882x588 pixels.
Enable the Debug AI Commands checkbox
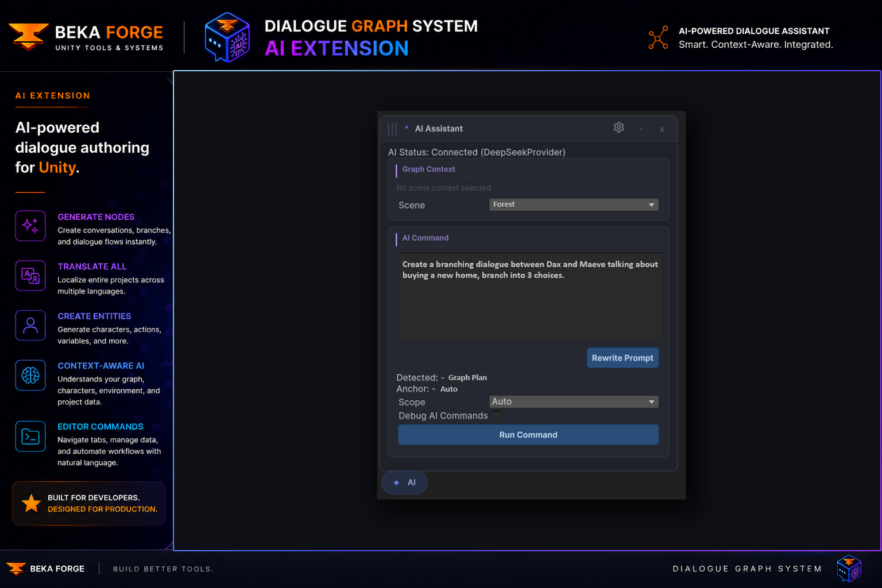pyautogui.click(x=496, y=415)
